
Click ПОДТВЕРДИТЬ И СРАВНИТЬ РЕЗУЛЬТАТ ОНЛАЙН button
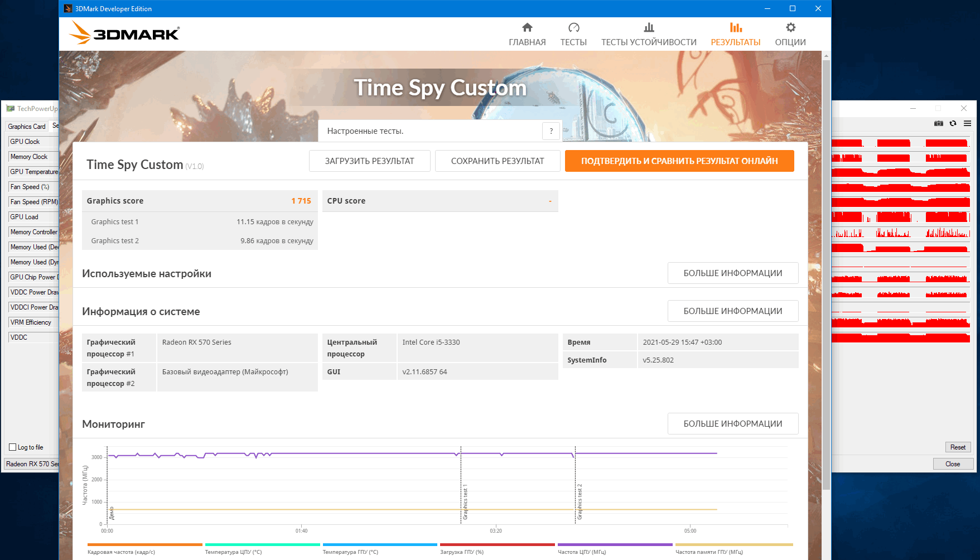(679, 161)
